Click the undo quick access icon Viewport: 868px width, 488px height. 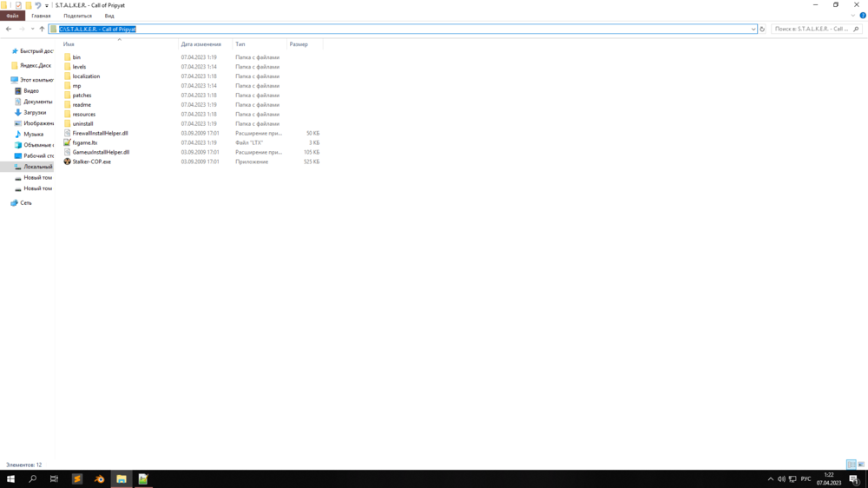pos(37,5)
